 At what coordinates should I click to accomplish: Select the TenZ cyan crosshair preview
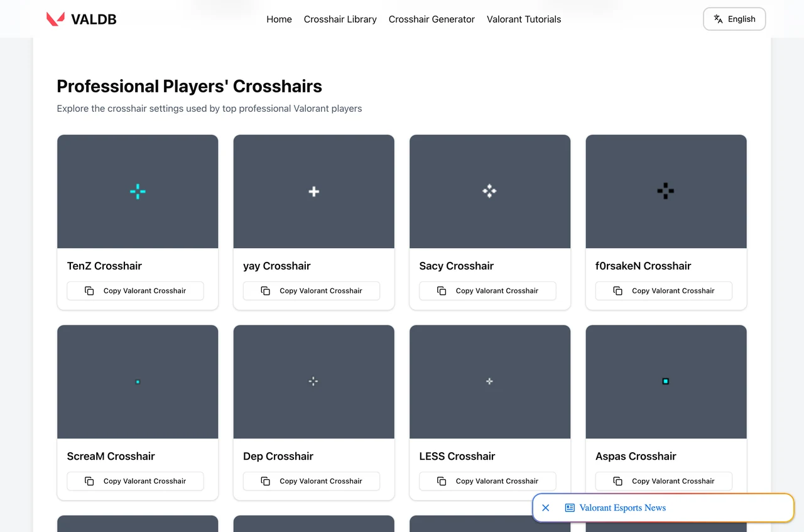pyautogui.click(x=138, y=192)
